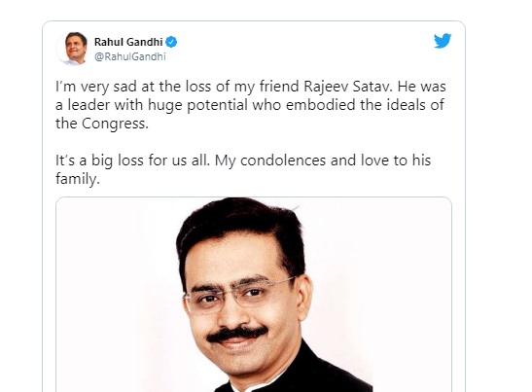Click the word "family." ending the tweet

pyautogui.click(x=78, y=179)
